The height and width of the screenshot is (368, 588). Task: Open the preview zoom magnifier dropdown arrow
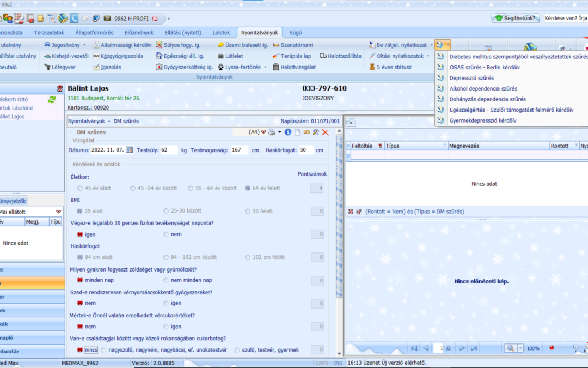click(x=520, y=348)
